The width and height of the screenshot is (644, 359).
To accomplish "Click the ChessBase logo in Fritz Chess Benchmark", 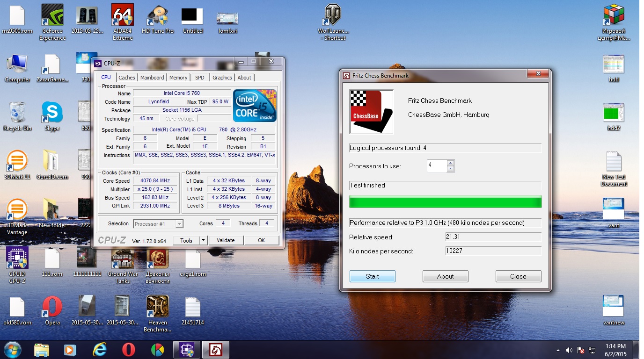I will click(372, 112).
